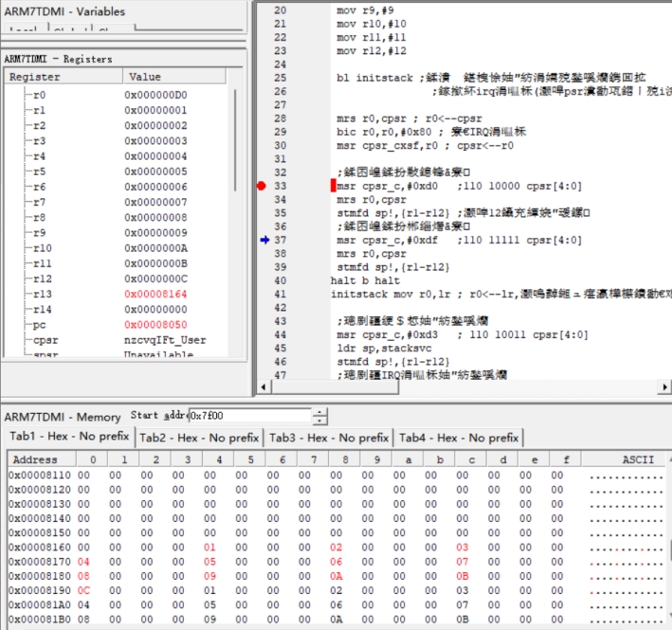Click line number 25 in the code gutter

pyautogui.click(x=281, y=78)
